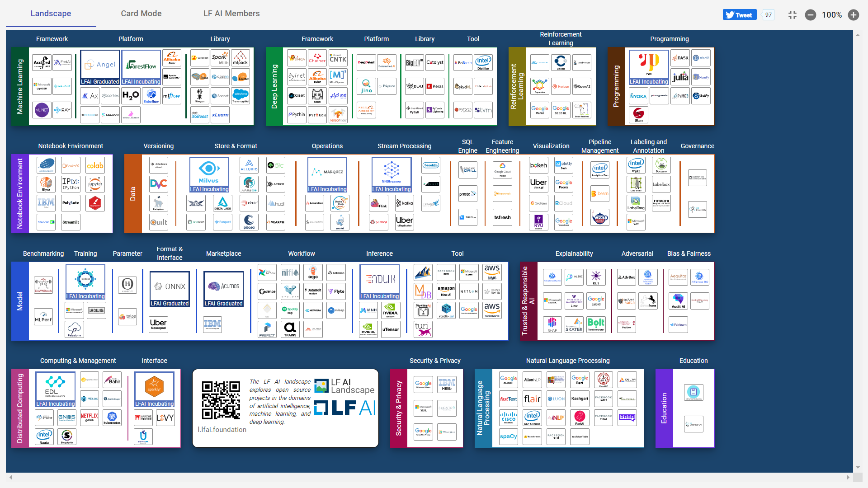Open the ForestFlow LFAI Incubating card

141,67
